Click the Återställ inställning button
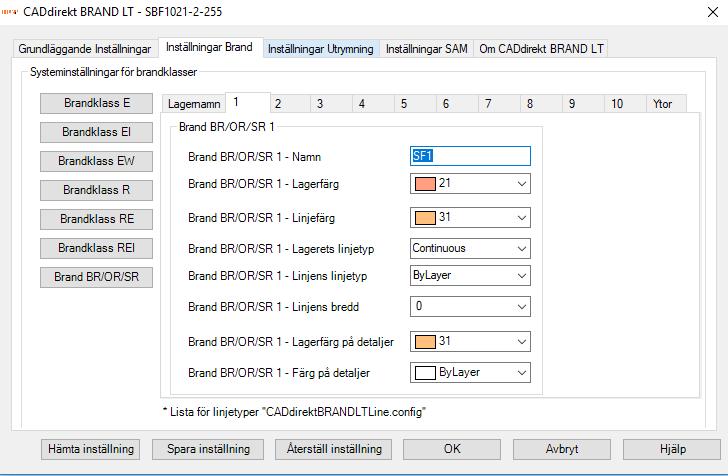This screenshot has height=476, width=728. [x=334, y=449]
